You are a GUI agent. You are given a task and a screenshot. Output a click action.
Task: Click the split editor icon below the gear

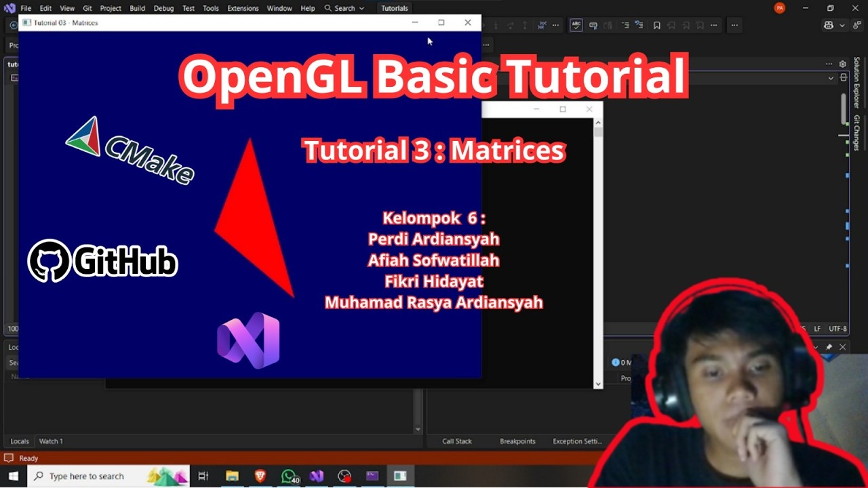[843, 78]
